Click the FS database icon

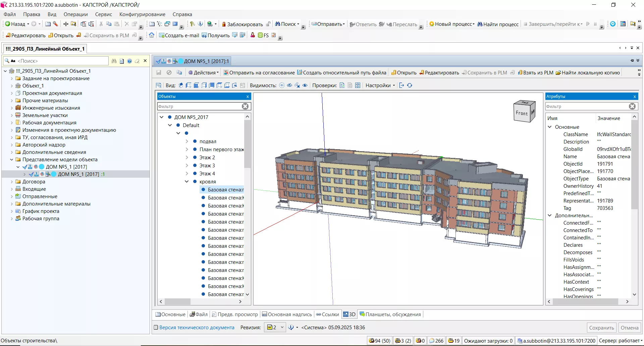261,35
